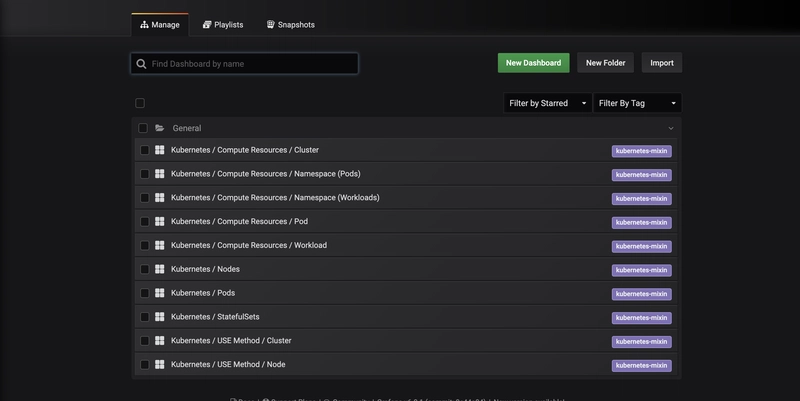800x401 pixels.
Task: Click kubernetes-mixin tag on Compute Resources / Workload row
Action: coord(641,246)
